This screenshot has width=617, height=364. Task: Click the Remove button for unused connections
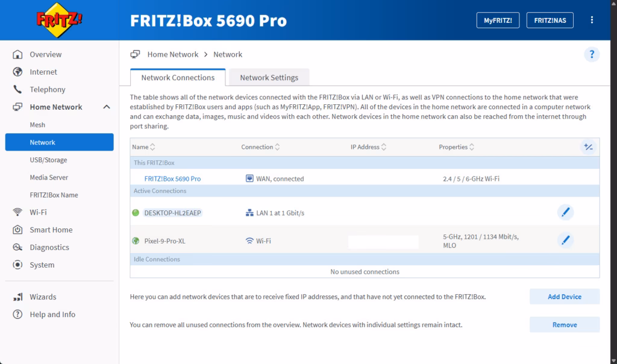coord(564,325)
